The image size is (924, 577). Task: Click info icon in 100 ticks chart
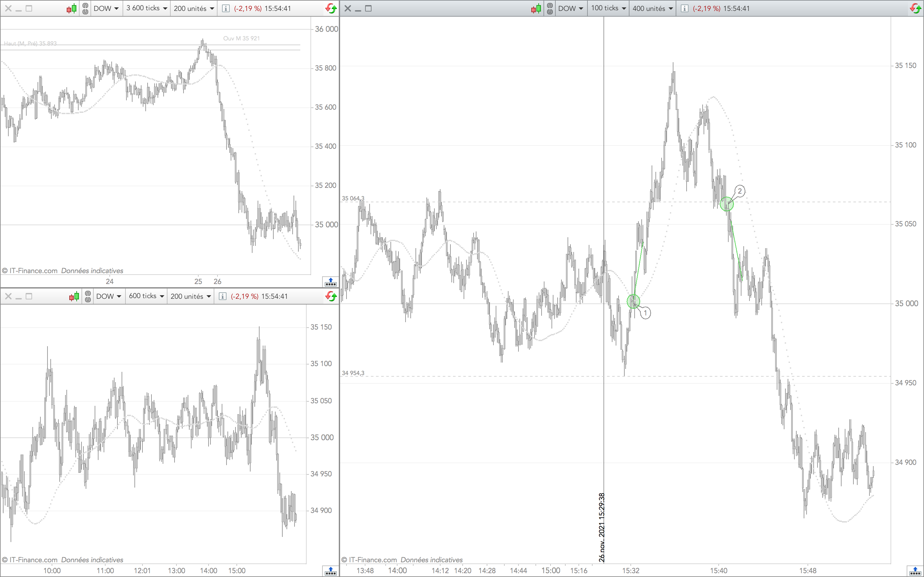pos(685,8)
